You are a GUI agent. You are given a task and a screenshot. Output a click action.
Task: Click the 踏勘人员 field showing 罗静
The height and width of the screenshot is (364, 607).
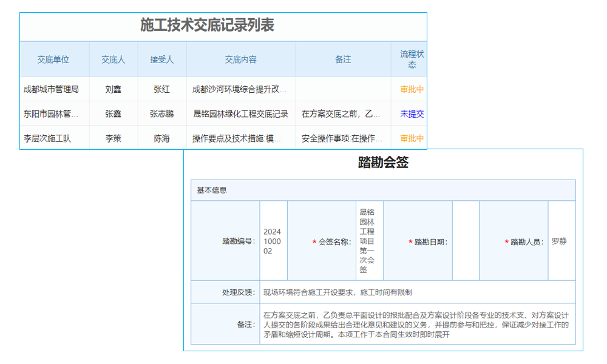pos(559,240)
